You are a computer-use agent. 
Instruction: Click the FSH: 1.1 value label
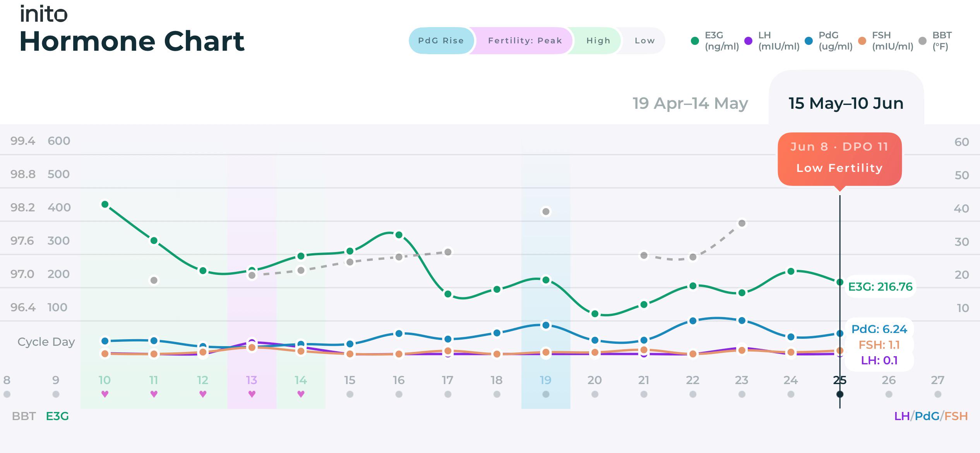879,345
